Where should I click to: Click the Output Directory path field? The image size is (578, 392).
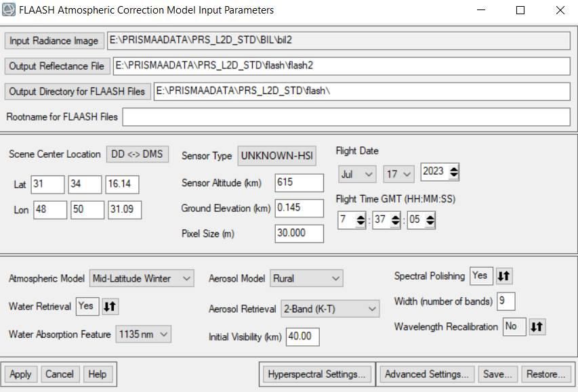coord(362,91)
